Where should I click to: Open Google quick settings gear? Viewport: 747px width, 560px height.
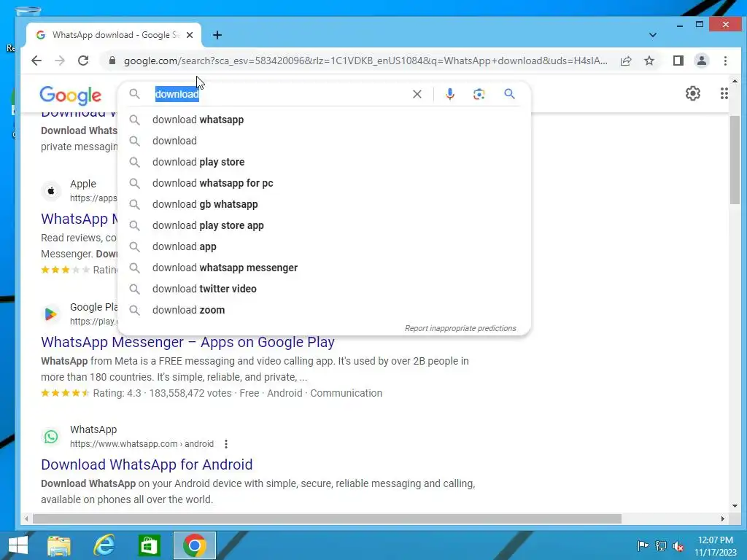pos(693,93)
